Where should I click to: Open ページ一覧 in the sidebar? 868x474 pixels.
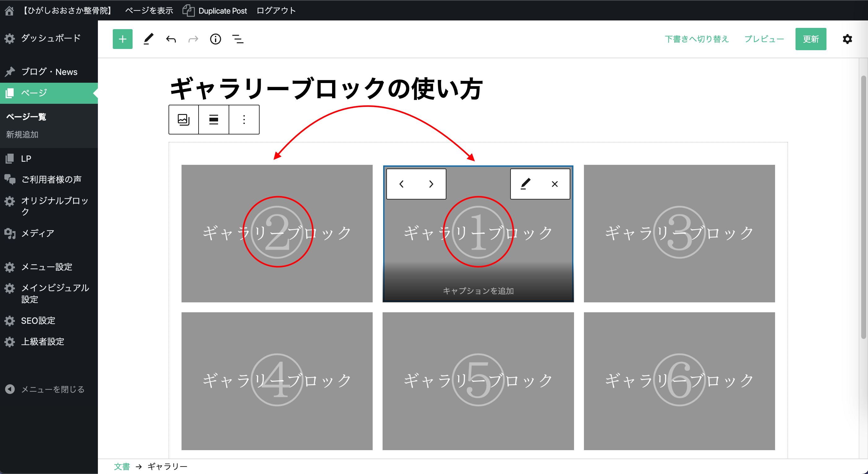(x=26, y=116)
